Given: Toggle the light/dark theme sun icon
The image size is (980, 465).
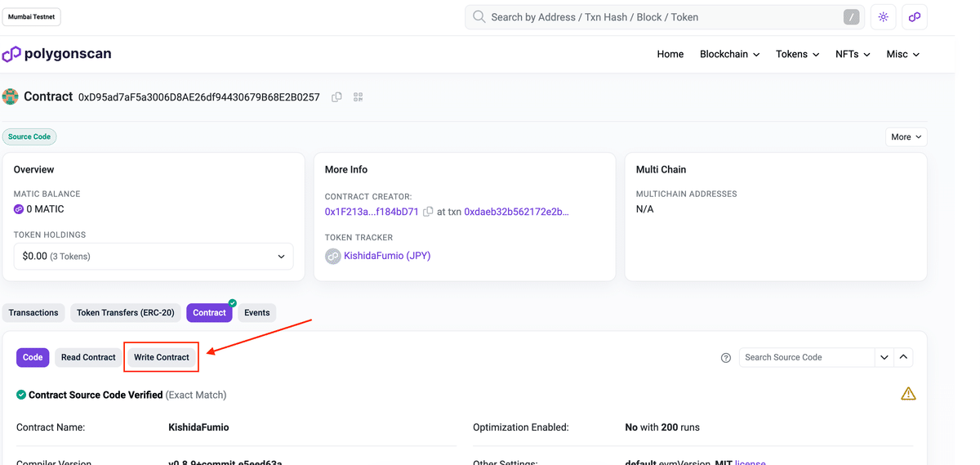Looking at the screenshot, I should (883, 17).
